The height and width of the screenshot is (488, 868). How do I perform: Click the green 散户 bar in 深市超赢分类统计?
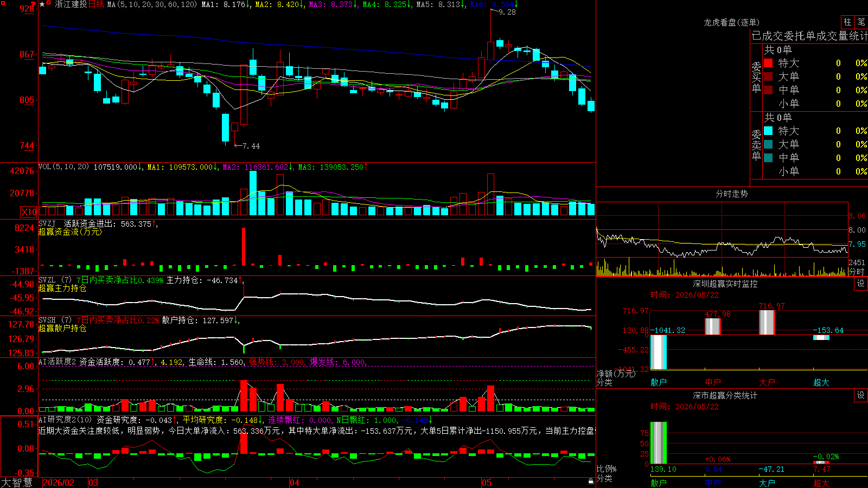click(659, 443)
